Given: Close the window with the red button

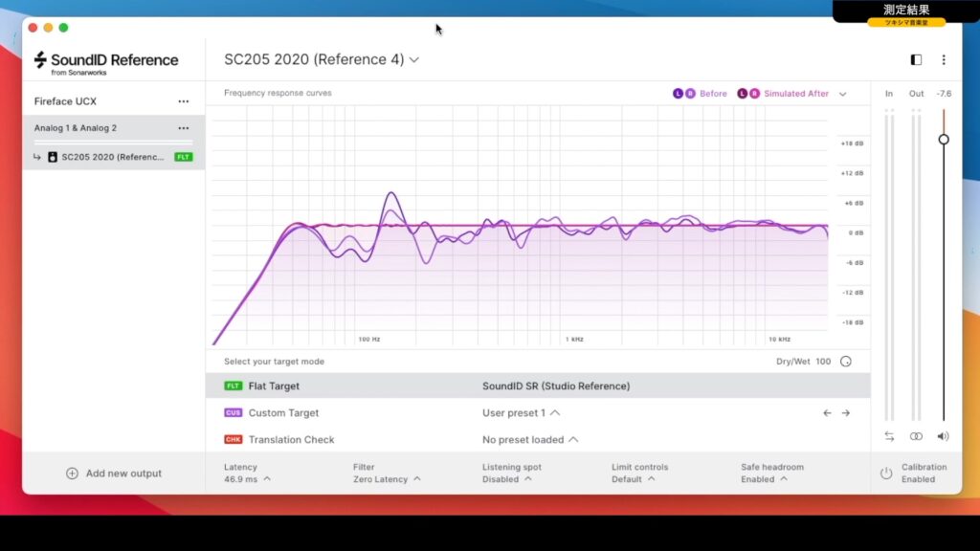Looking at the screenshot, I should tap(33, 28).
